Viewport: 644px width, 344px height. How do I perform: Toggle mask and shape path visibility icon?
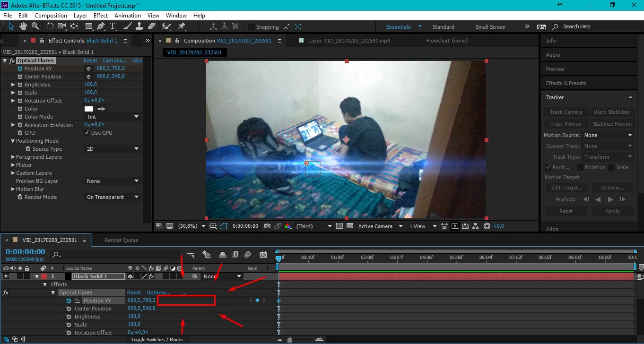click(224, 226)
